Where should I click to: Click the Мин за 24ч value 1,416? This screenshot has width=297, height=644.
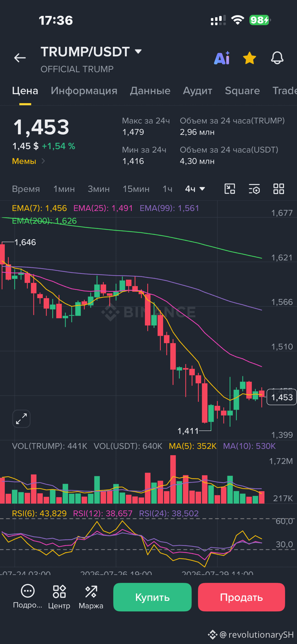coord(133,161)
